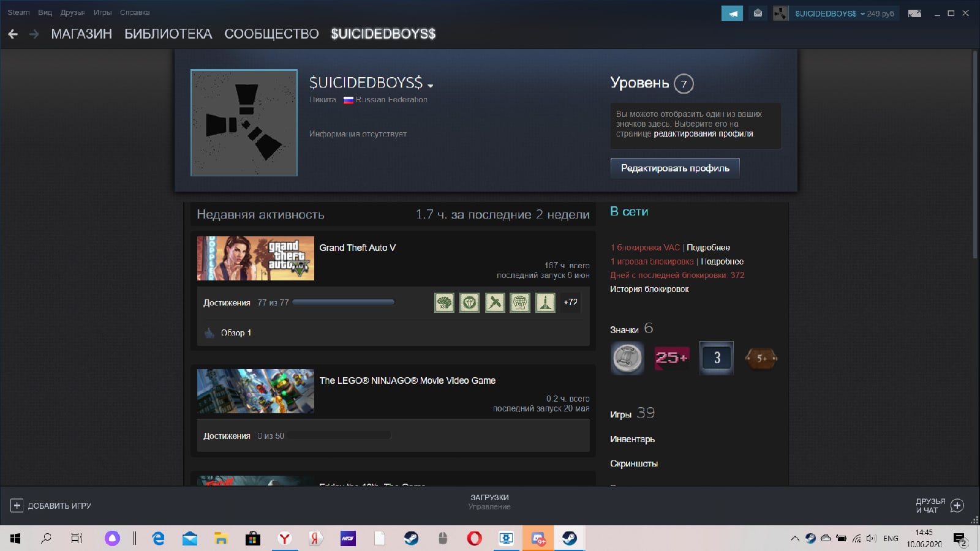Open the Вид menu
The image size is (980, 551).
(x=45, y=12)
